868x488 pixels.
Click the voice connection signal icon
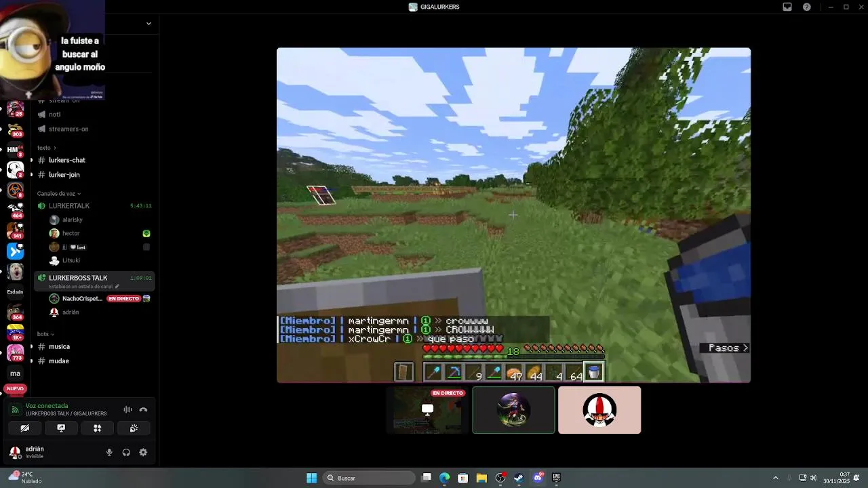pyautogui.click(x=15, y=409)
